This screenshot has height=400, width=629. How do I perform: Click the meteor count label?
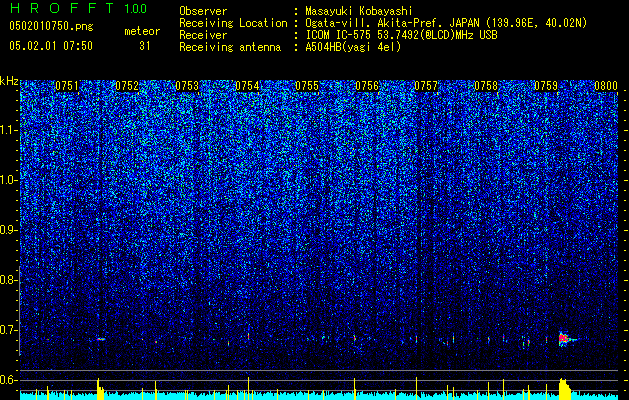click(x=142, y=31)
